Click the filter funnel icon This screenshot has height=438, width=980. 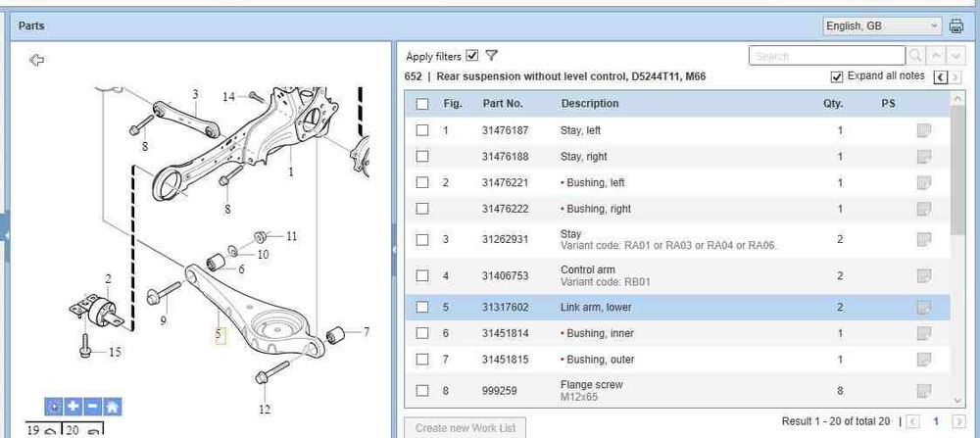click(x=492, y=56)
